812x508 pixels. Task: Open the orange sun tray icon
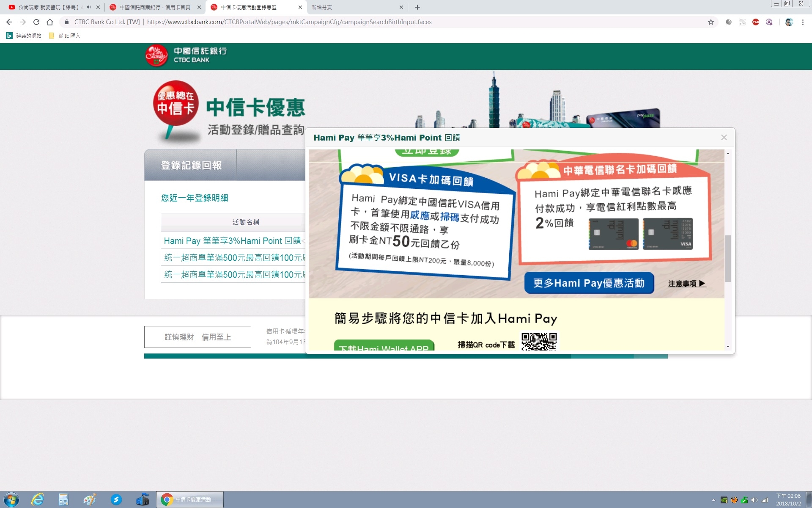click(734, 500)
